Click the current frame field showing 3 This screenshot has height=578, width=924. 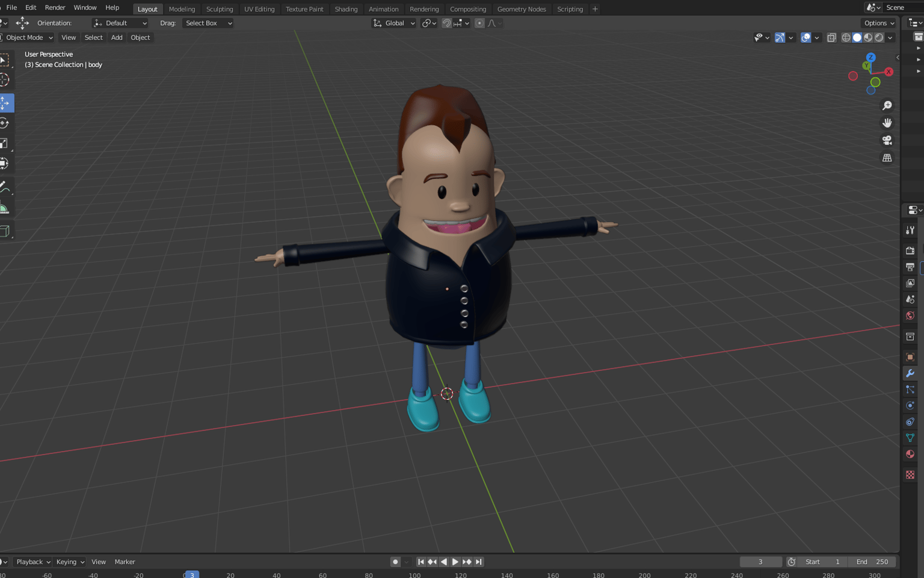760,562
